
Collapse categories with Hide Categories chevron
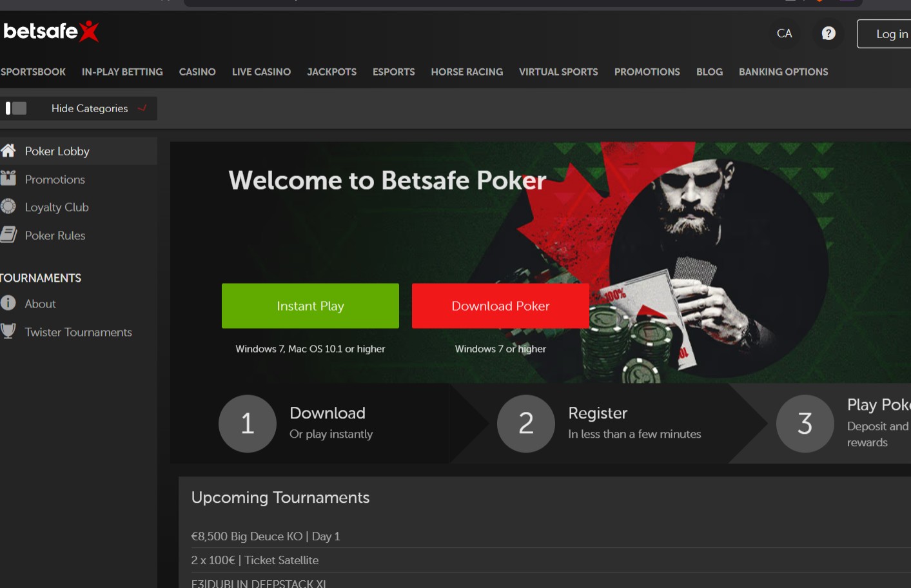tap(142, 108)
